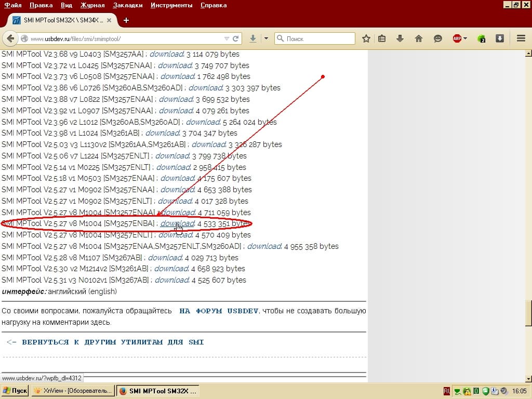Click the Adblock Plus ABP icon
Image resolution: width=532 pixels, height=399 pixels.
(457, 38)
